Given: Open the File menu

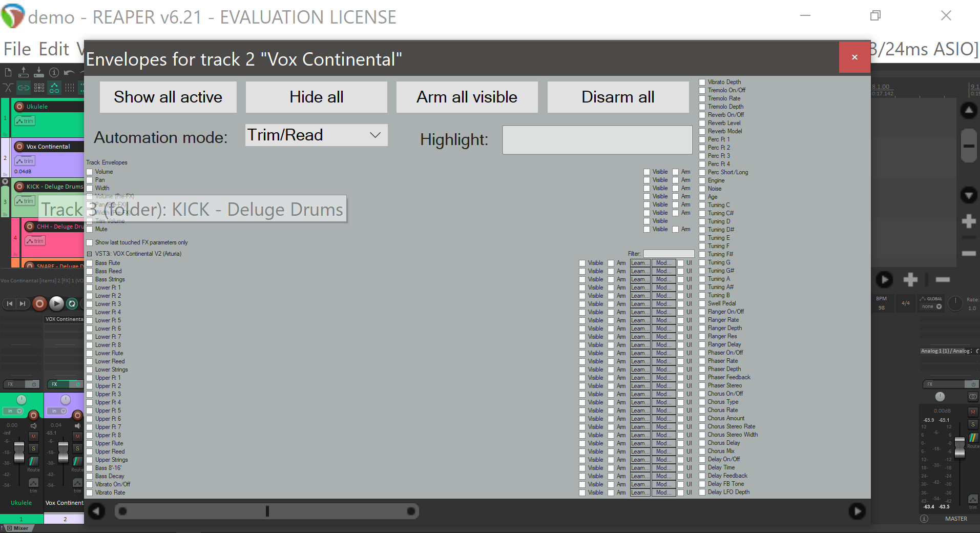Looking at the screenshot, I should tap(17, 49).
